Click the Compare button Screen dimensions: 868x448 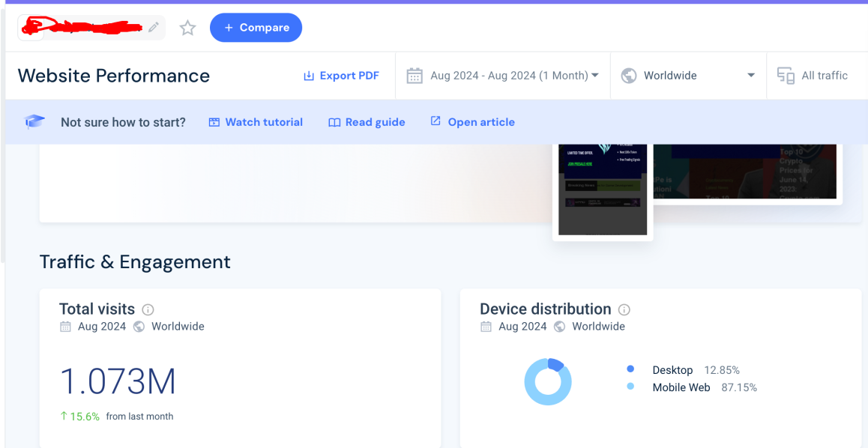(x=256, y=28)
